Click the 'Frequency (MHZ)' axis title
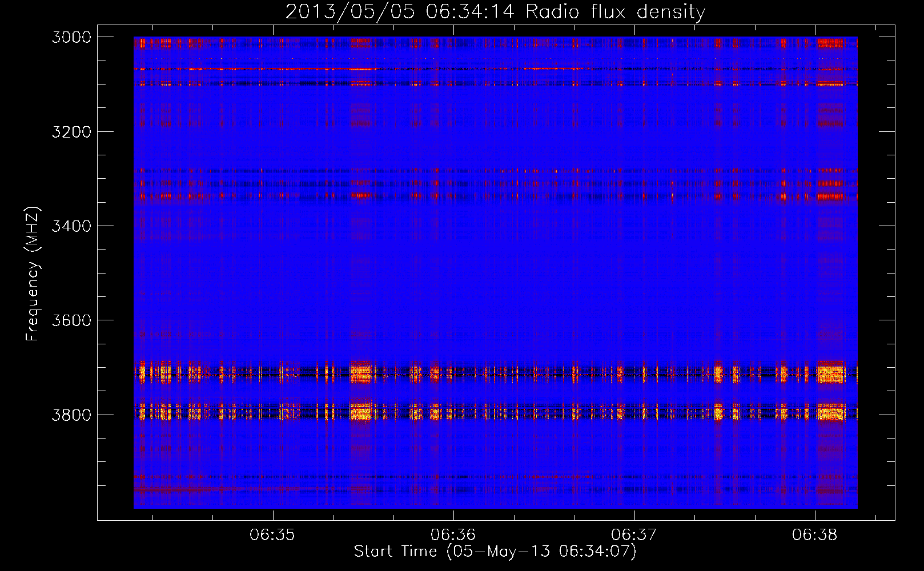The image size is (924, 571). tap(33, 274)
